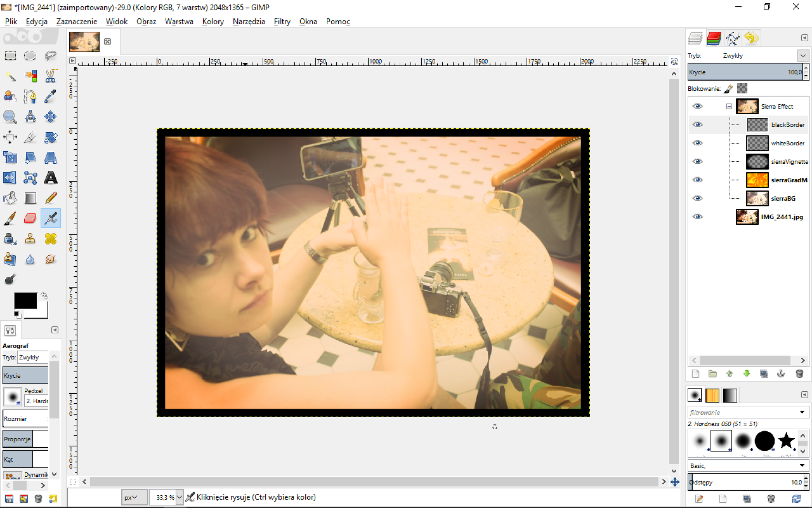The width and height of the screenshot is (812, 508).
Task: Select the Blur/Sharpen droplet tool
Action: tap(30, 259)
